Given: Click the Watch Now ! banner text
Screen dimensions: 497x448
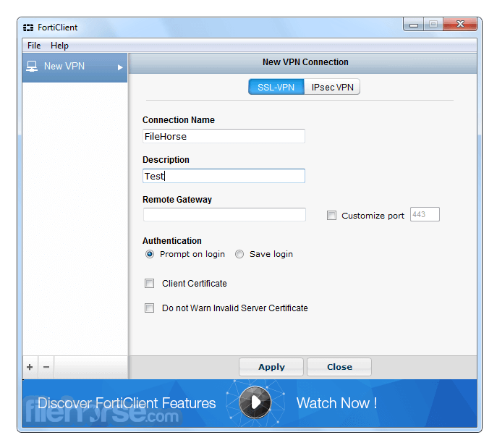Looking at the screenshot, I should pyautogui.click(x=336, y=403).
